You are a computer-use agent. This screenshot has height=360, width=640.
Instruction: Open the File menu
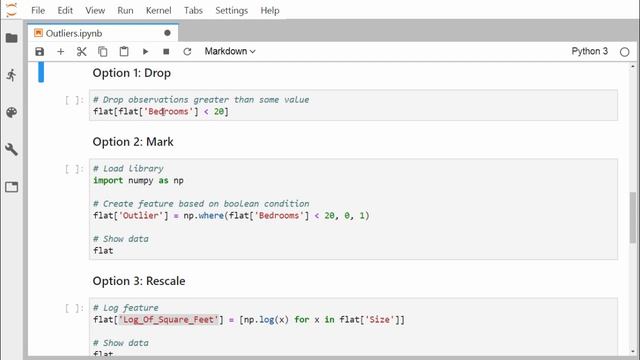point(38,10)
